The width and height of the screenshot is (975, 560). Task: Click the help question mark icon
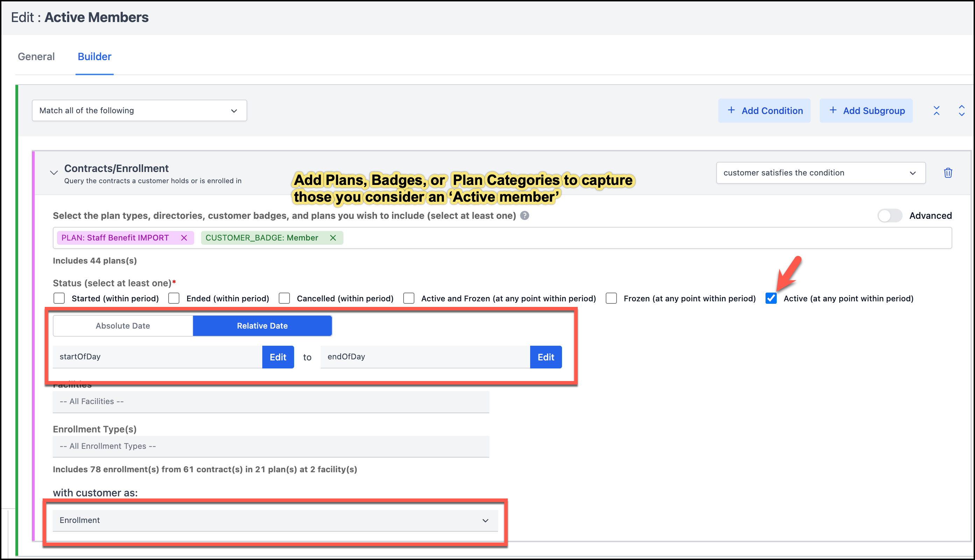[525, 215]
